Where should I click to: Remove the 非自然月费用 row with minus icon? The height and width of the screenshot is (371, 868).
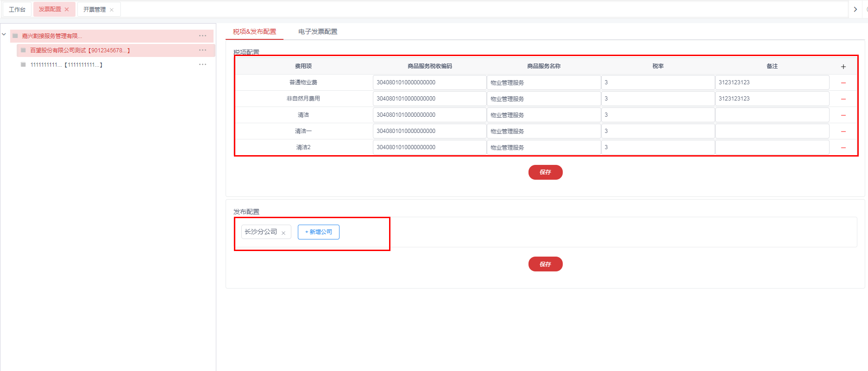(843, 99)
